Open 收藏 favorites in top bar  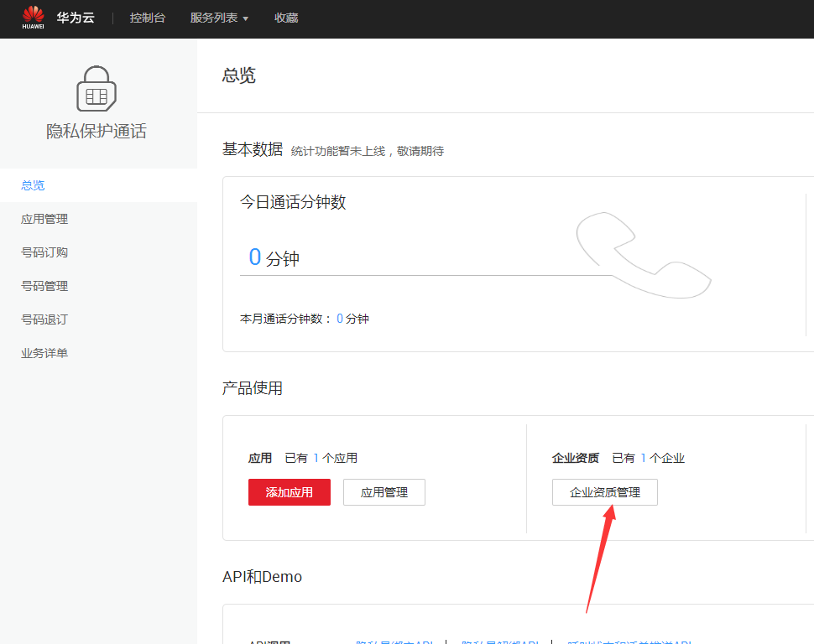coord(286,18)
